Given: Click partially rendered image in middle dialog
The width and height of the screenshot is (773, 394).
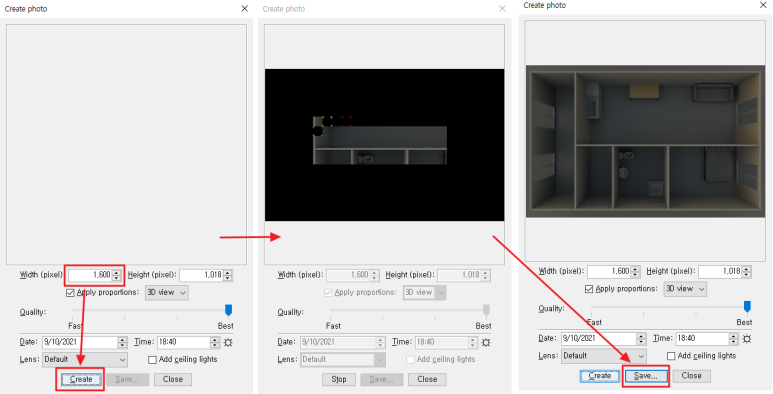Looking at the screenshot, I should (x=385, y=145).
